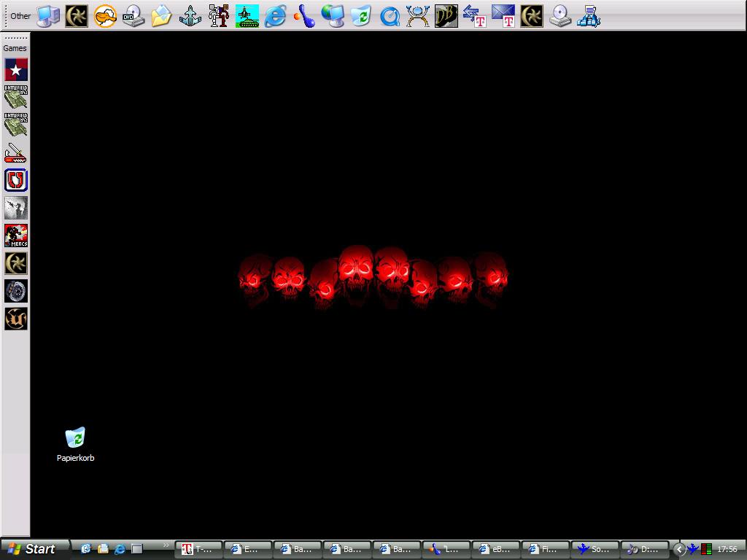This screenshot has height=560, width=747.
Task: Launch the red Swiss army knife icon
Action: (16, 152)
